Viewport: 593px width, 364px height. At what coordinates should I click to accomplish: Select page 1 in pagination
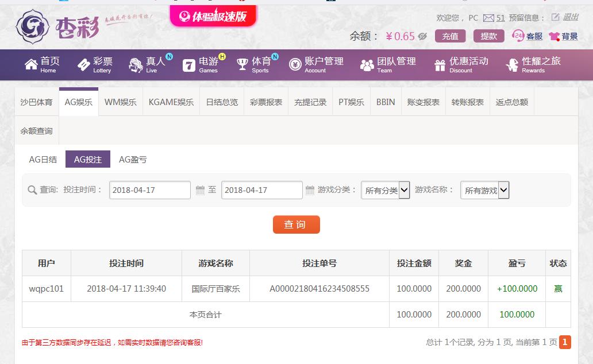pos(565,342)
